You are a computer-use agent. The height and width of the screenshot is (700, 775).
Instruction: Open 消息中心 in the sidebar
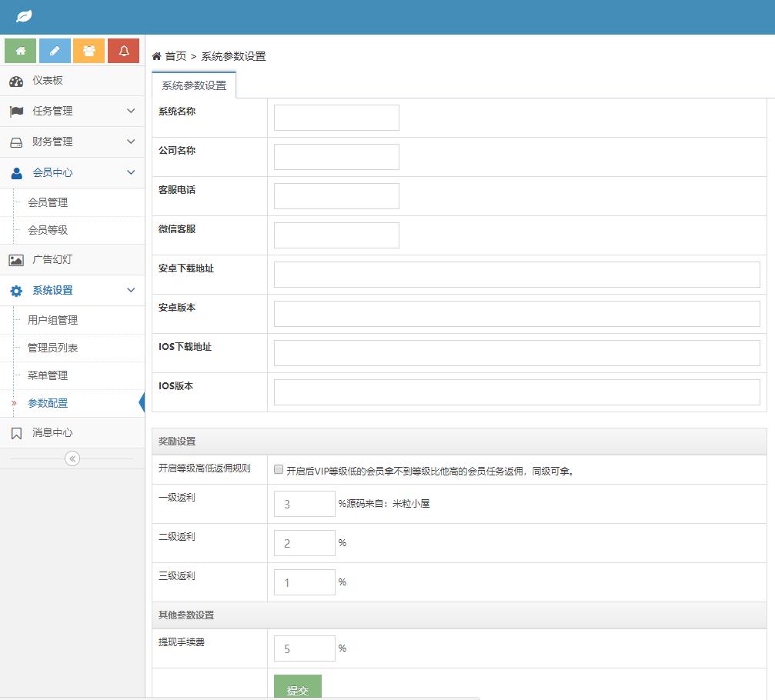point(52,433)
